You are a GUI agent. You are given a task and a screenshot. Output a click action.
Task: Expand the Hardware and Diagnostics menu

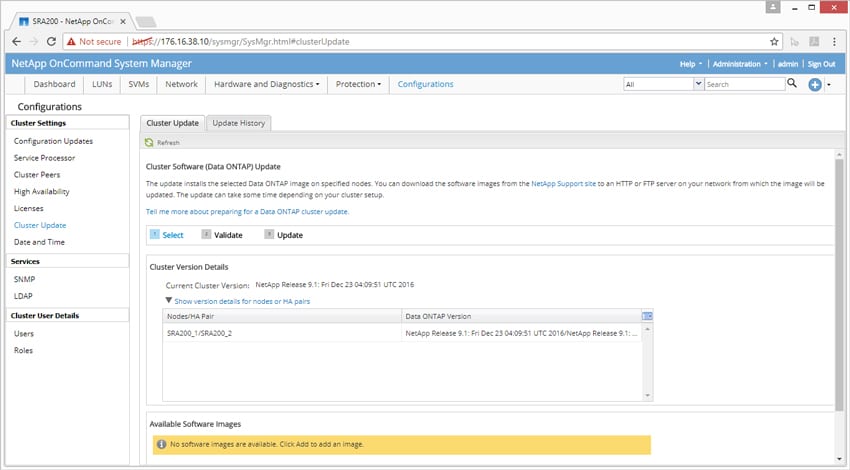point(267,84)
